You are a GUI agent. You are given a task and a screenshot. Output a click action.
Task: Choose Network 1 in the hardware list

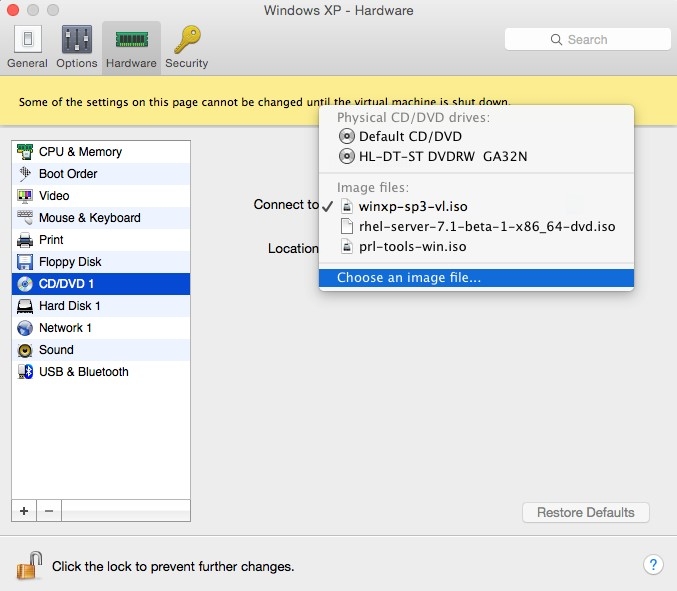click(65, 328)
